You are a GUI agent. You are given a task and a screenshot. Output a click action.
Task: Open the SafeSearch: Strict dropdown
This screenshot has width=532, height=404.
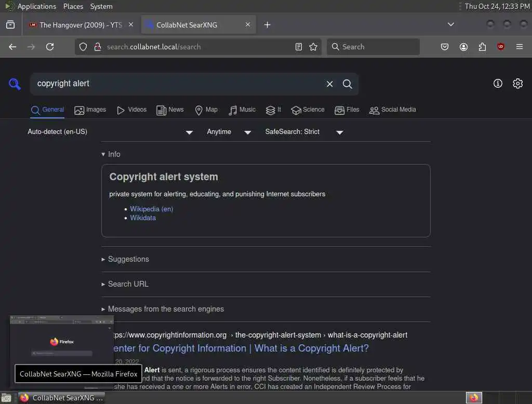[304, 132]
